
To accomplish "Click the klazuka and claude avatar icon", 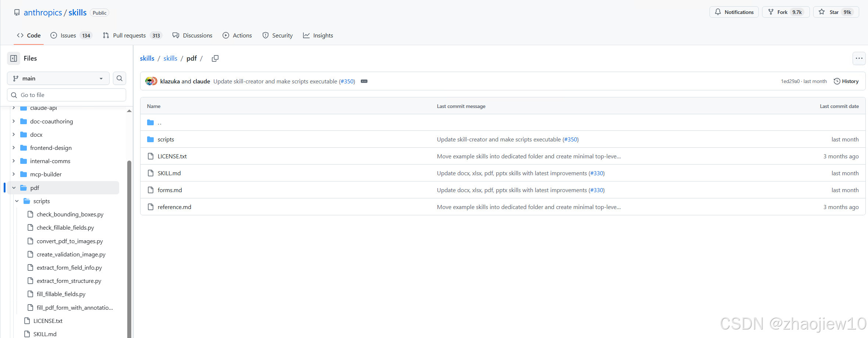I will click(151, 81).
